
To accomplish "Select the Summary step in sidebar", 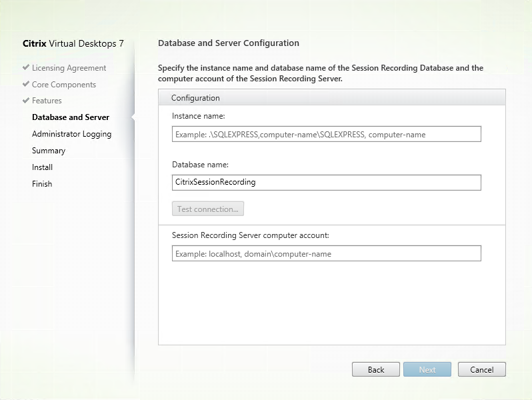I will pyautogui.click(x=49, y=151).
